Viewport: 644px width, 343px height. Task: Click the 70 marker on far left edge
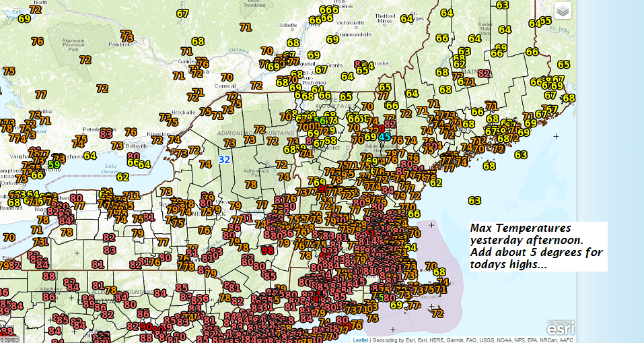point(9,237)
